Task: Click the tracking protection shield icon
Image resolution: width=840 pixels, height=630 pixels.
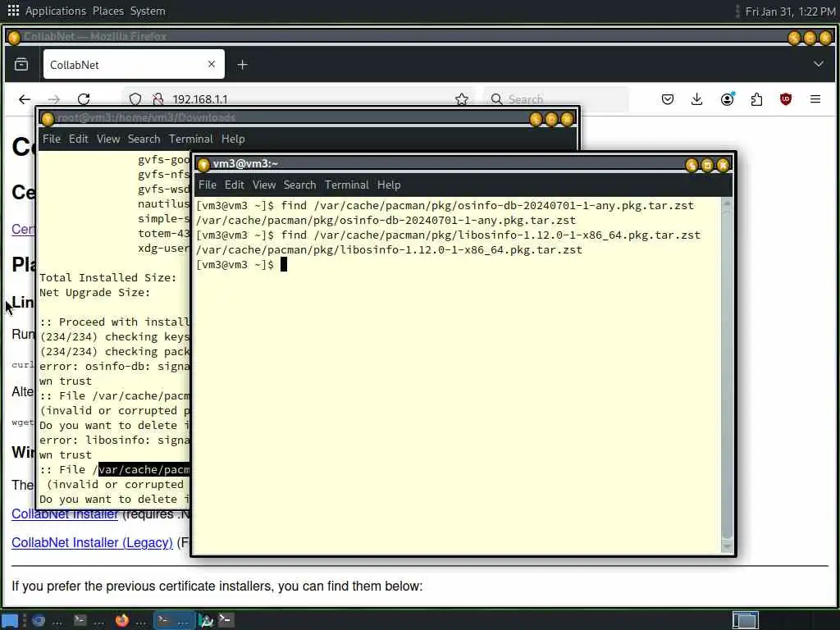Action: (135, 99)
